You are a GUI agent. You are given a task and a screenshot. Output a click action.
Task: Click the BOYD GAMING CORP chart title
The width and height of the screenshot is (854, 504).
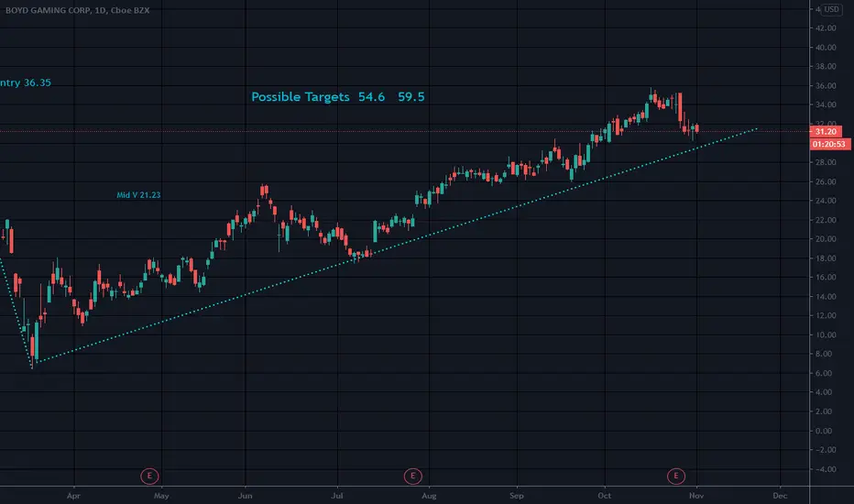click(77, 10)
